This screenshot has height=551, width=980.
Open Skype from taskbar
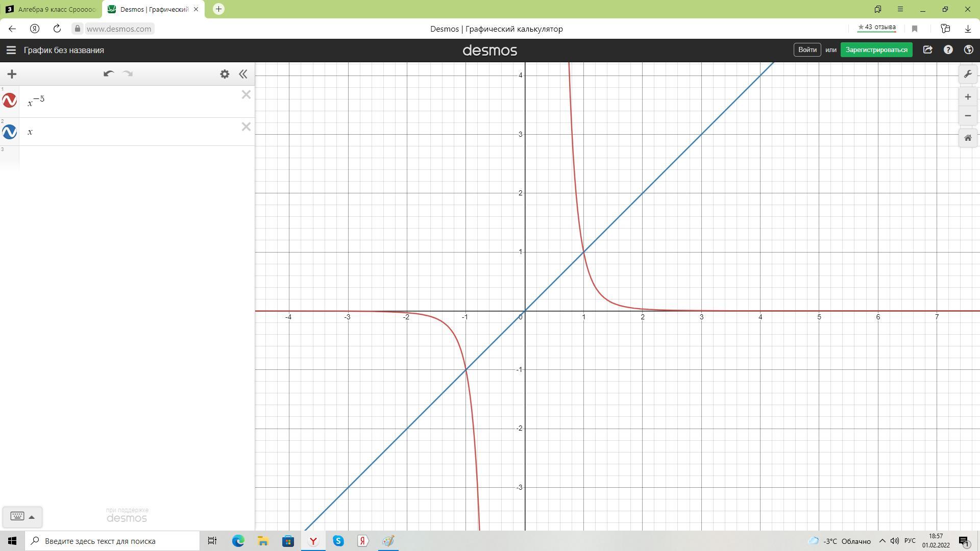pyautogui.click(x=338, y=541)
